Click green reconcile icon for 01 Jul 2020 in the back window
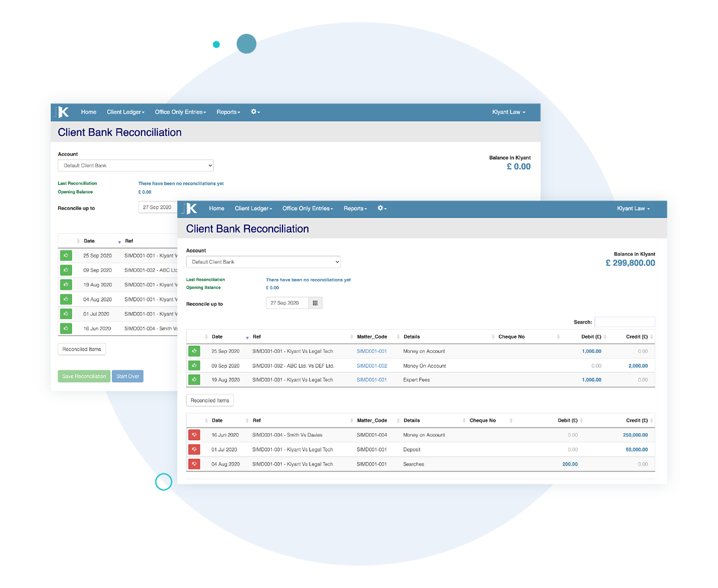The height and width of the screenshot is (588, 718). point(66,314)
